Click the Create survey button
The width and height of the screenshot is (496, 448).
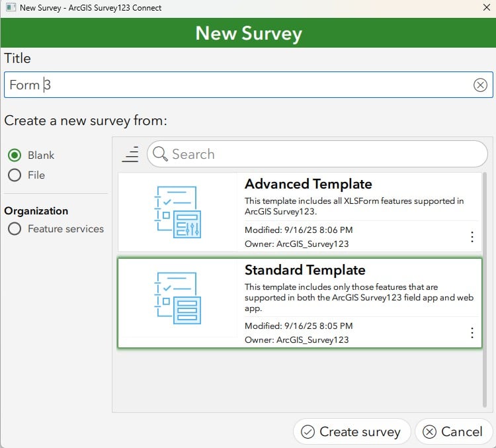coord(352,431)
